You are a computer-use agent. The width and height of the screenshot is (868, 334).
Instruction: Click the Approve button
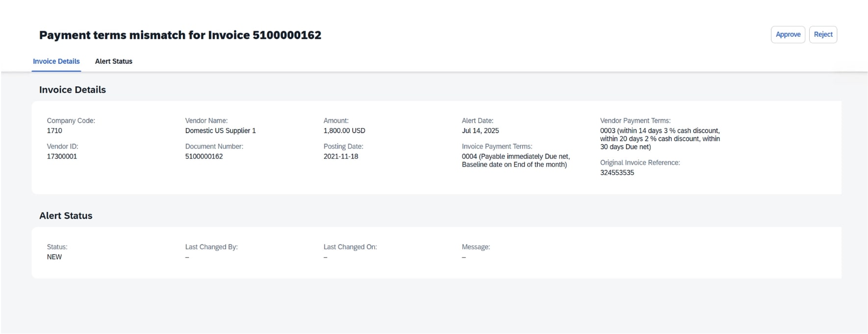tap(788, 34)
